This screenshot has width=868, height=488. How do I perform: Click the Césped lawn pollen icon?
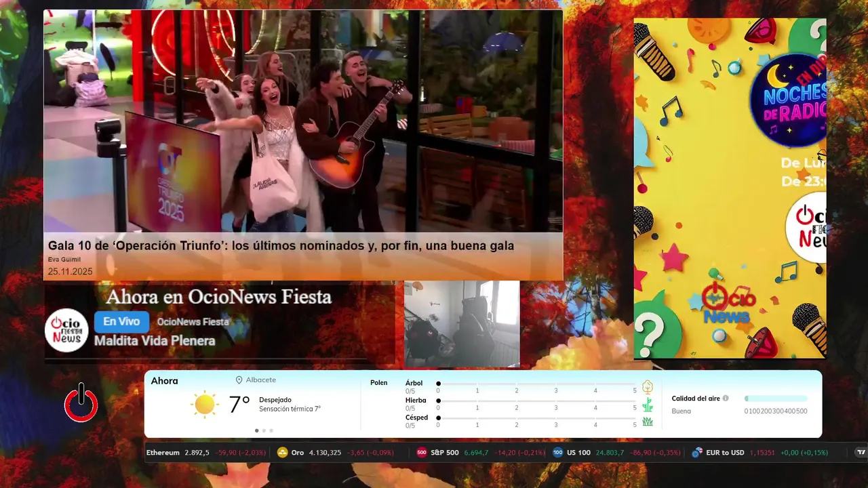648,422
